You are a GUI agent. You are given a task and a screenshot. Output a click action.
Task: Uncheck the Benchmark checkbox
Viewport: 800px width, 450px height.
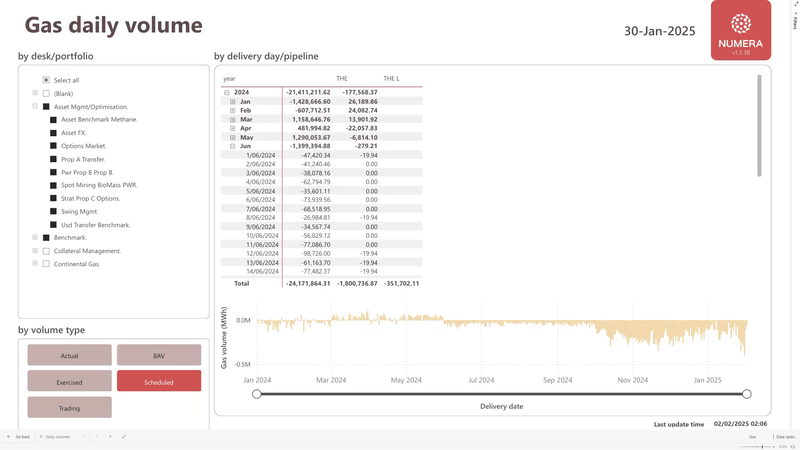tap(46, 238)
